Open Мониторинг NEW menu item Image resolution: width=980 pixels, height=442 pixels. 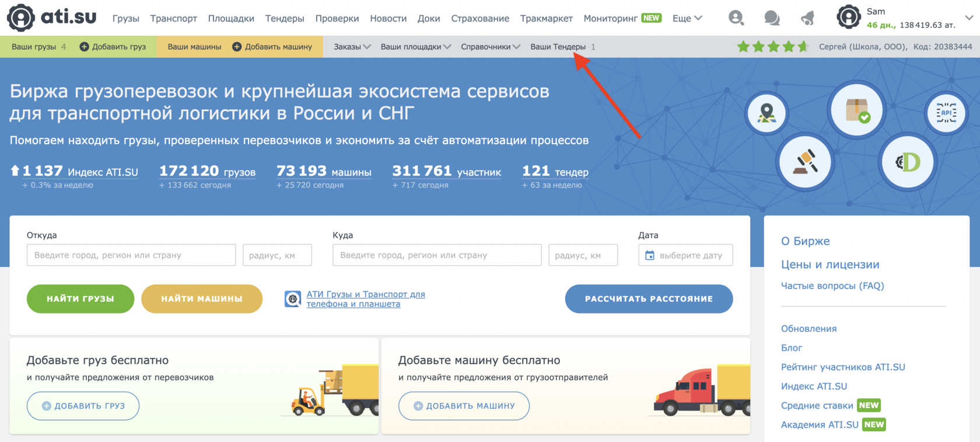point(622,18)
